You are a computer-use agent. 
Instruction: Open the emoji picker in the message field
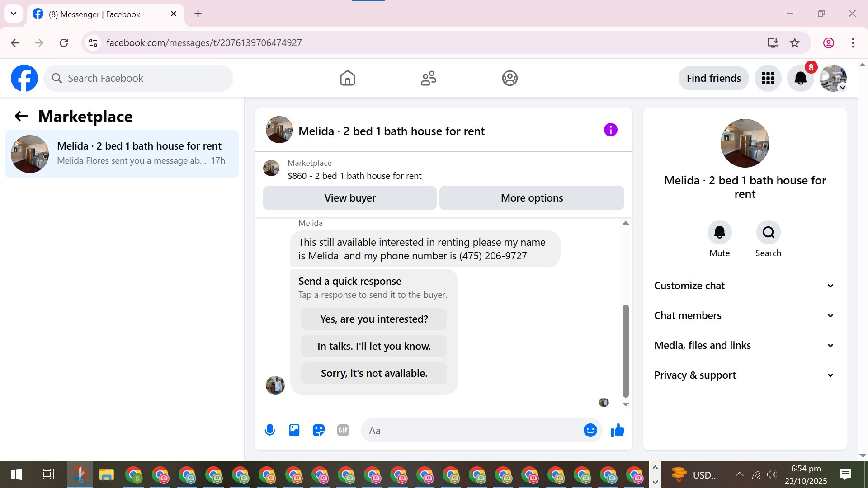pyautogui.click(x=590, y=430)
